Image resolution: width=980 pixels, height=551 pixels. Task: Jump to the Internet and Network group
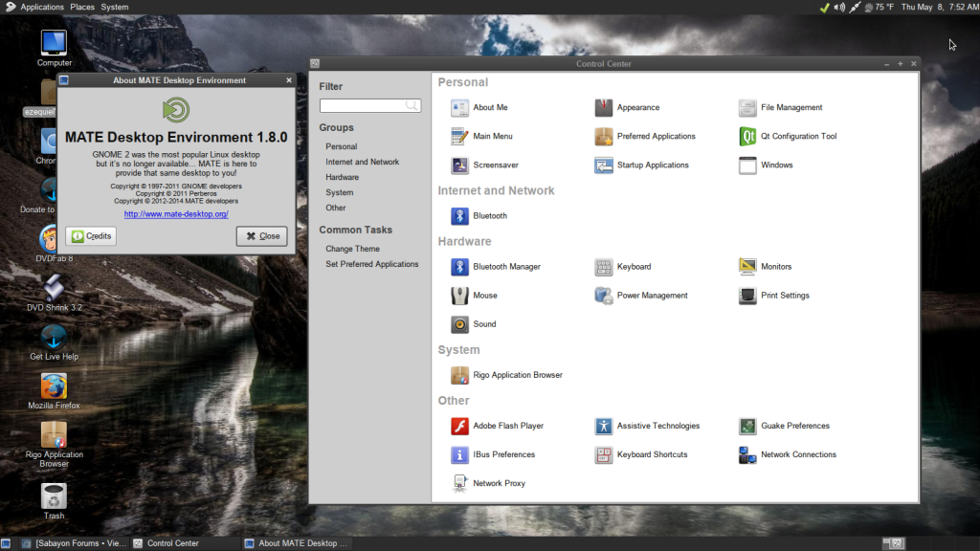(363, 162)
